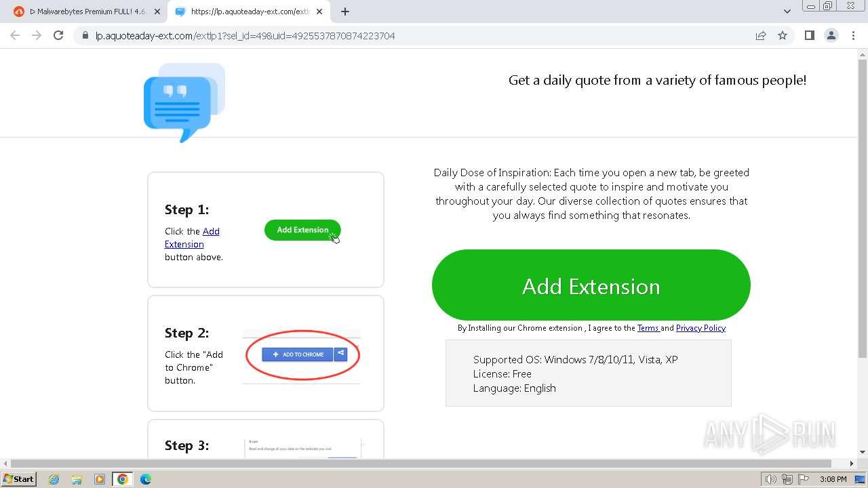
Task: Click the Add to Chrome image in Step 2
Action: point(302,355)
